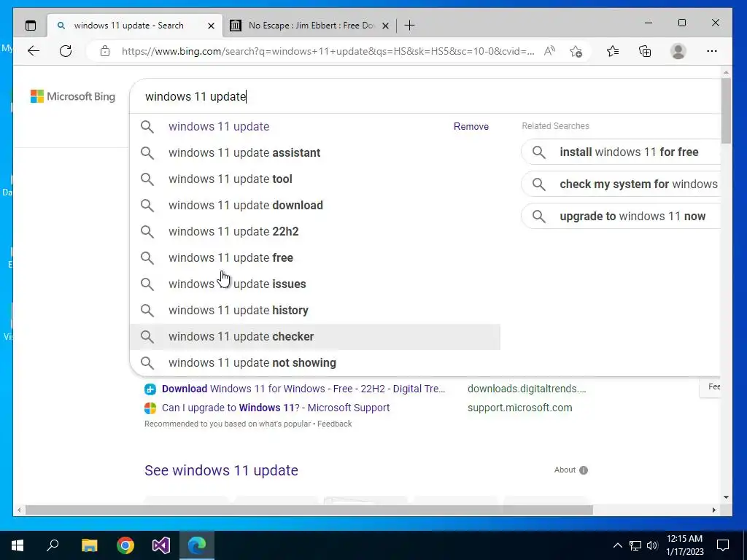Click the Microsoft Edge taskbar icon
The width and height of the screenshot is (747, 560).
click(197, 545)
